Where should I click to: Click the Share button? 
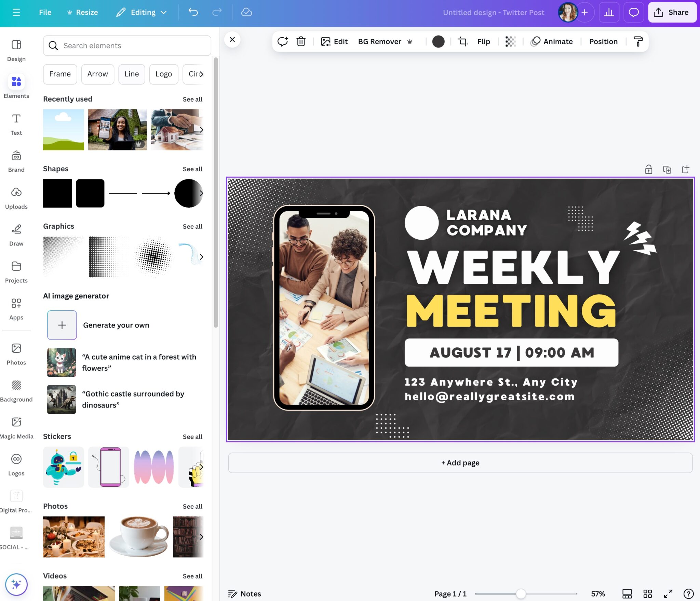point(672,13)
